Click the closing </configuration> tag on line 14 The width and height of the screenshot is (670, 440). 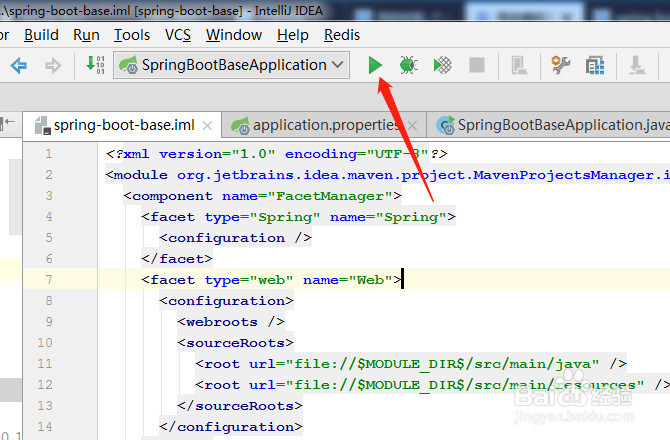point(231,427)
